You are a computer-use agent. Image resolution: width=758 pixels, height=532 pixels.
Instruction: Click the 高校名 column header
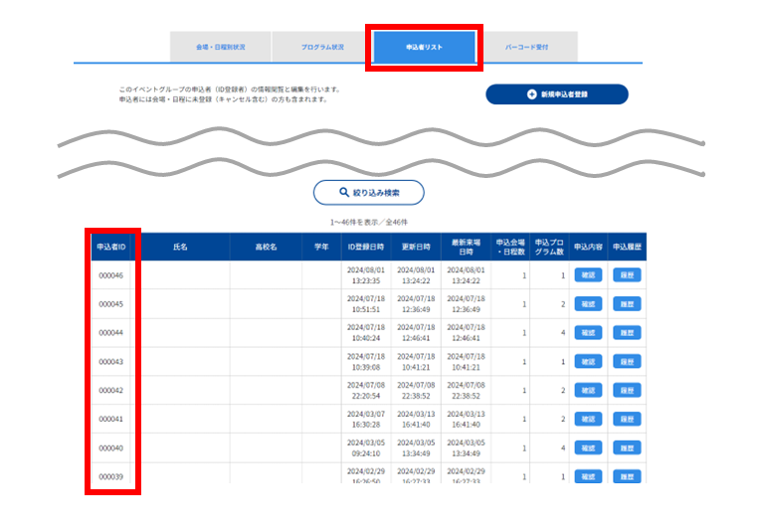(266, 247)
